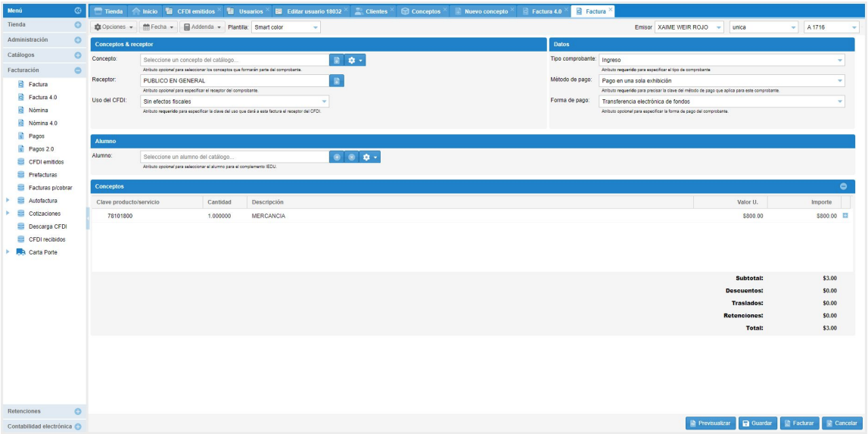The height and width of the screenshot is (434, 868).
Task: Click the Concepto search input field
Action: point(235,60)
